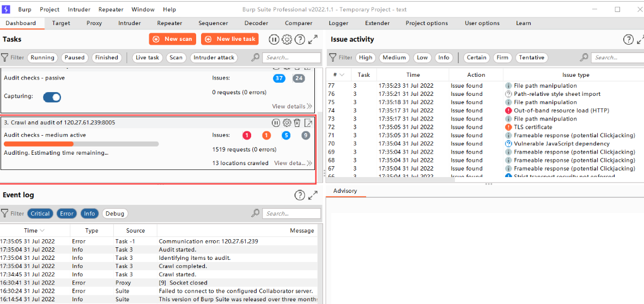Pause all tasks via Tasks header pause icon

274,39
